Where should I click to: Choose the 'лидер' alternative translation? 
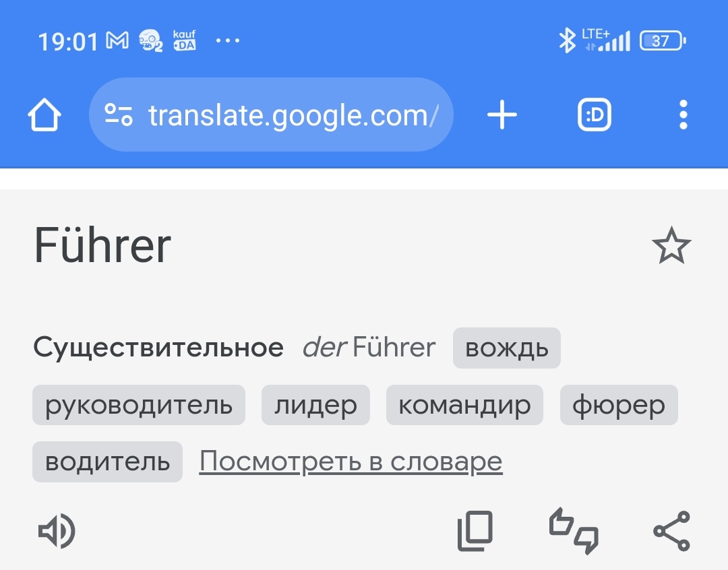pos(315,406)
